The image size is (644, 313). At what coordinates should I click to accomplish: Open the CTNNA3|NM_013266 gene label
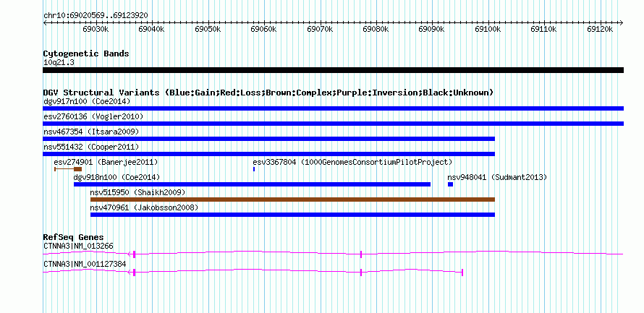[x=78, y=246]
